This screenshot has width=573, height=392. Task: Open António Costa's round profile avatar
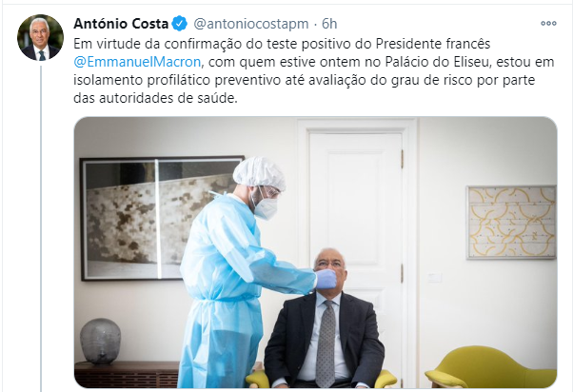40,37
